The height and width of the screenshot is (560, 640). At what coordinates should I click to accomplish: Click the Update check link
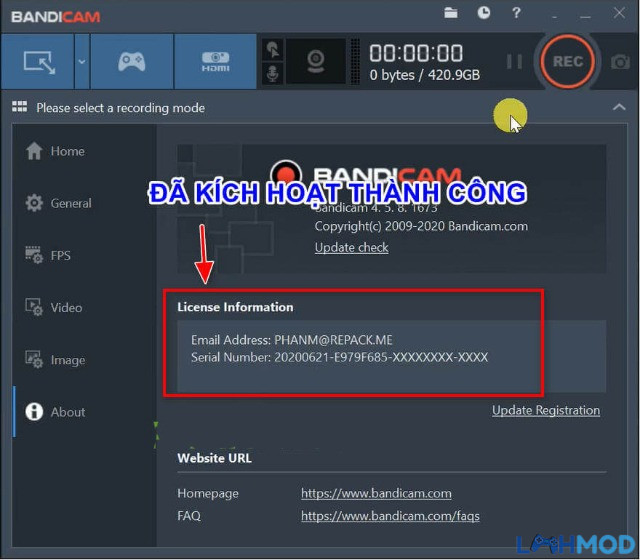[351, 247]
